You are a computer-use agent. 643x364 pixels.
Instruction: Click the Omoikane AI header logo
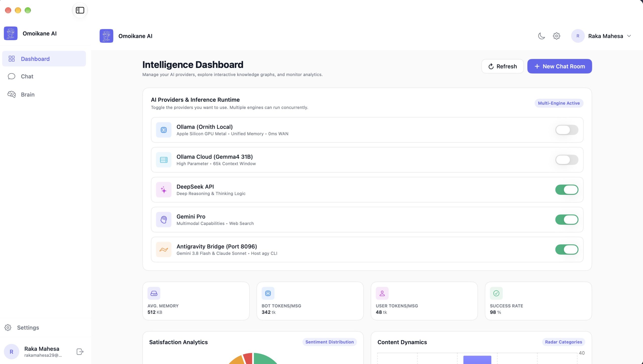106,36
